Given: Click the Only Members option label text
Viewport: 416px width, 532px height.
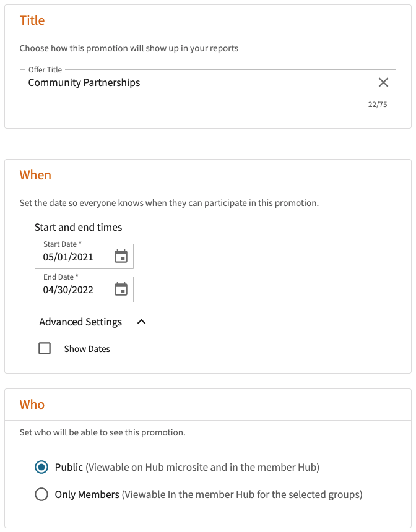Looking at the screenshot, I should [209, 494].
